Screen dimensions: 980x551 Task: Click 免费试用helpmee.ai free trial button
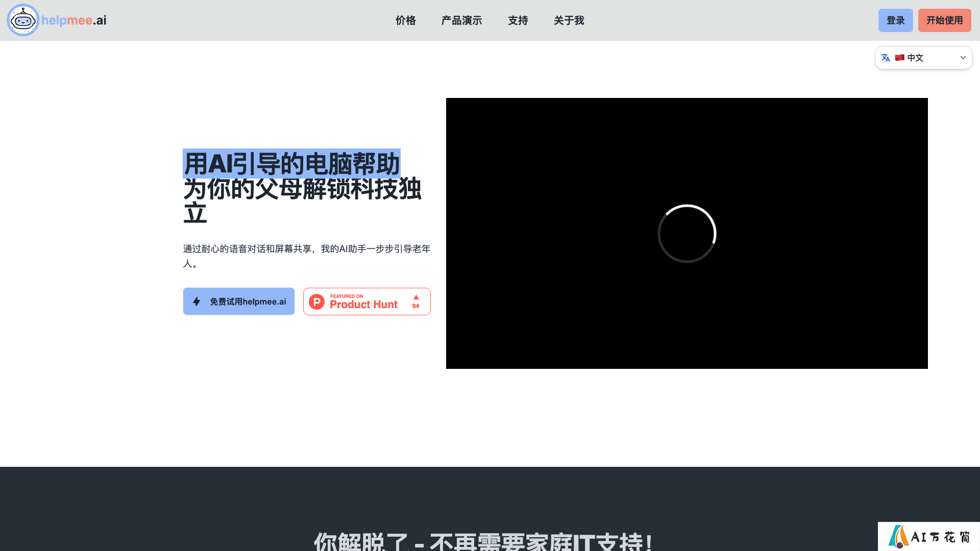pos(239,302)
